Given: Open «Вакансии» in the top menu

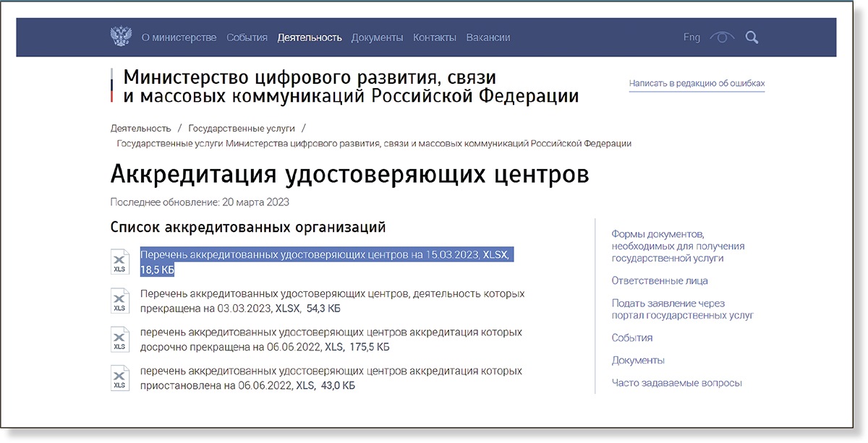Looking at the screenshot, I should pyautogui.click(x=488, y=38).
